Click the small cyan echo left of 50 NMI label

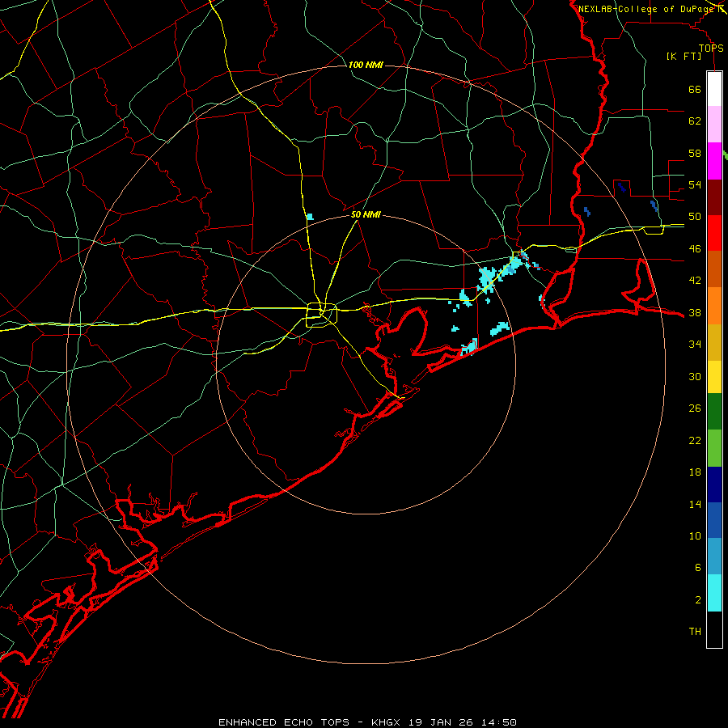tap(310, 216)
